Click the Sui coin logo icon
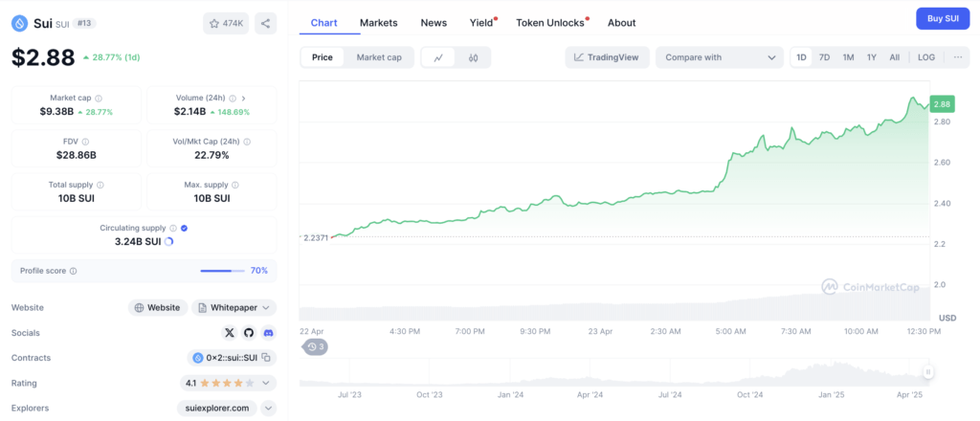 coord(20,24)
